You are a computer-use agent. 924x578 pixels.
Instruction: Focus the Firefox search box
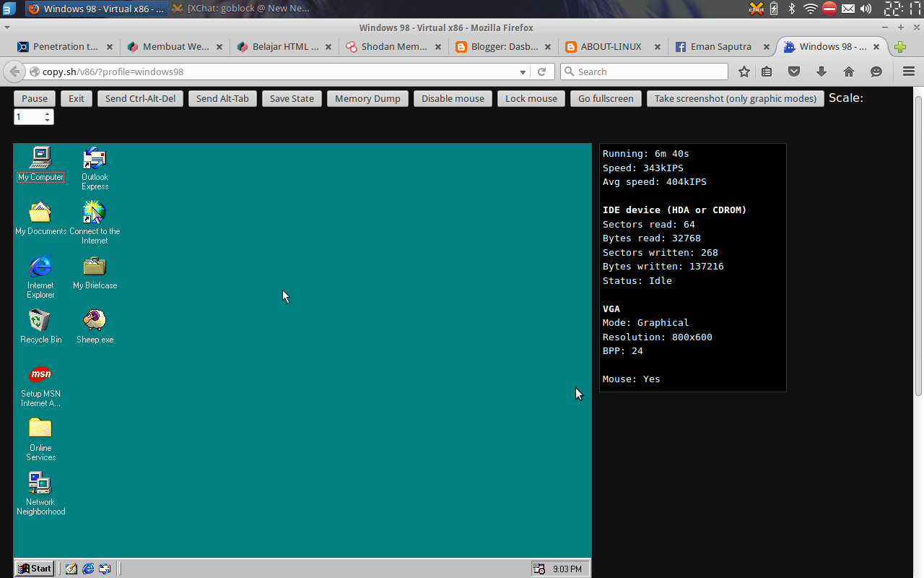[x=644, y=72]
